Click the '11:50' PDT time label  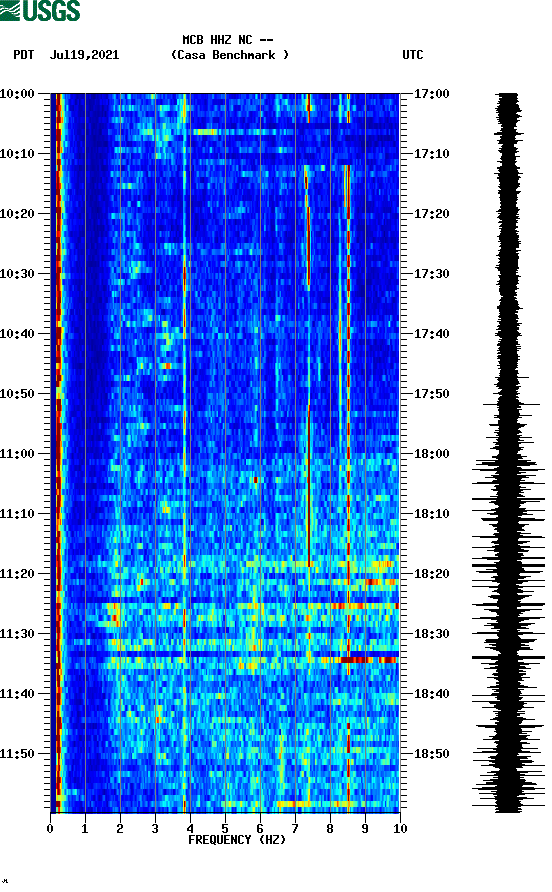17,754
